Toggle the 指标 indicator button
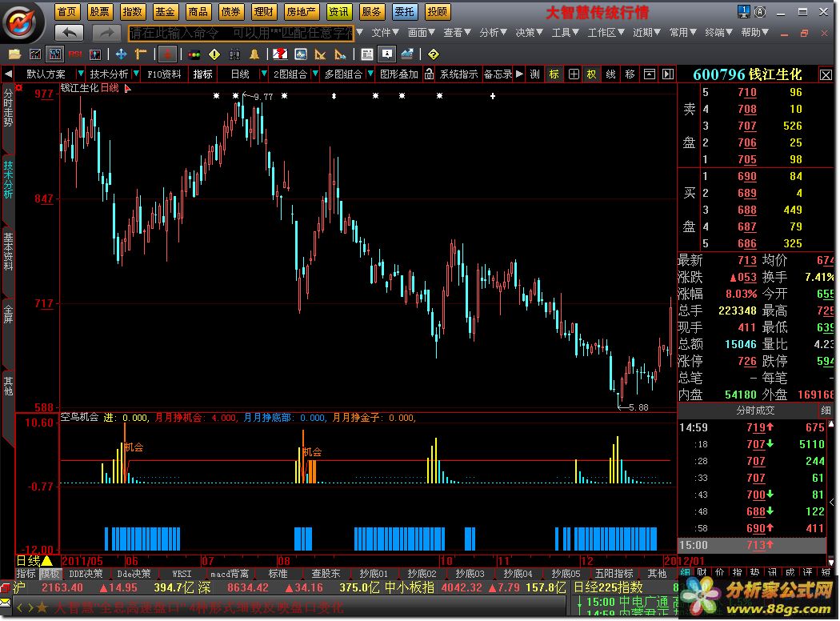 (203, 74)
